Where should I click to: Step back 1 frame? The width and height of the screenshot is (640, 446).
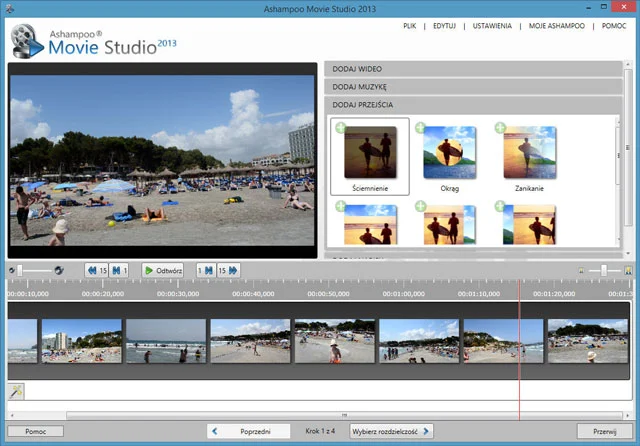[x=120, y=270]
